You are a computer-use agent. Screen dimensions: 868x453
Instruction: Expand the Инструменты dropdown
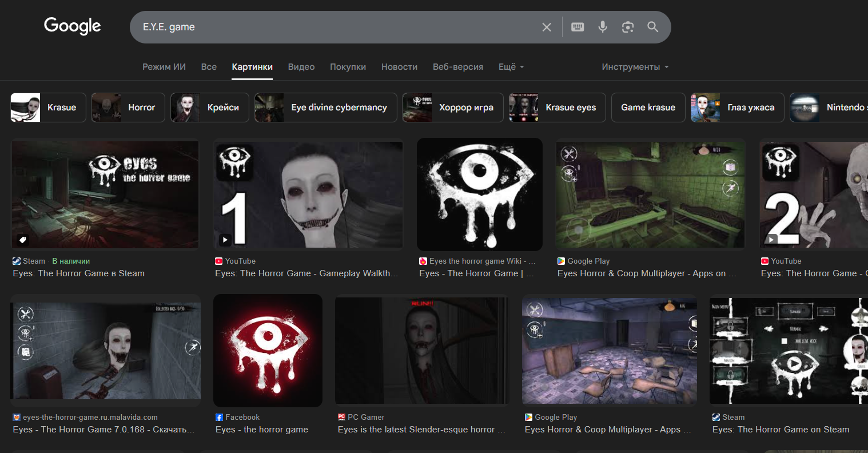(635, 67)
